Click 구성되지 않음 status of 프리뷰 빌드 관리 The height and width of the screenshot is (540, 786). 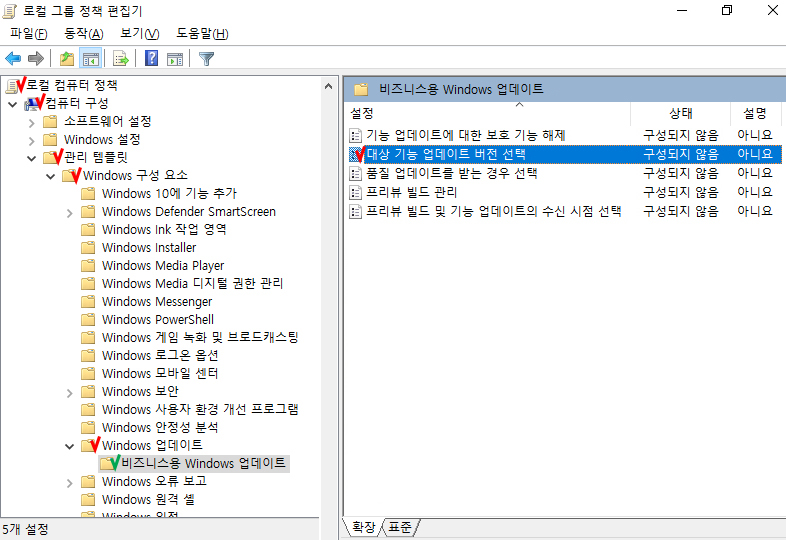681,192
